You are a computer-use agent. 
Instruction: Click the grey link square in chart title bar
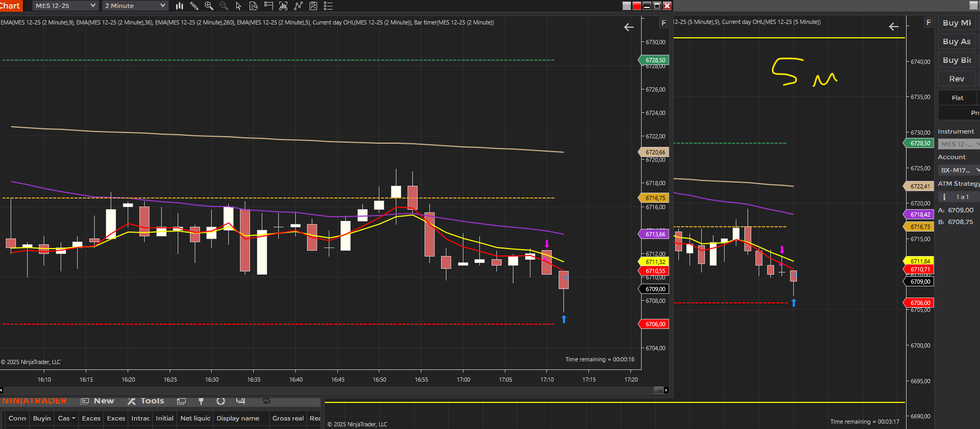point(627,6)
